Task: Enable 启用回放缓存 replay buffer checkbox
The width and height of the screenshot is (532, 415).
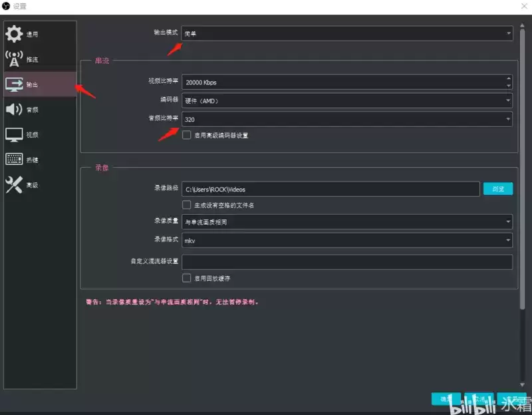Action: pos(186,278)
